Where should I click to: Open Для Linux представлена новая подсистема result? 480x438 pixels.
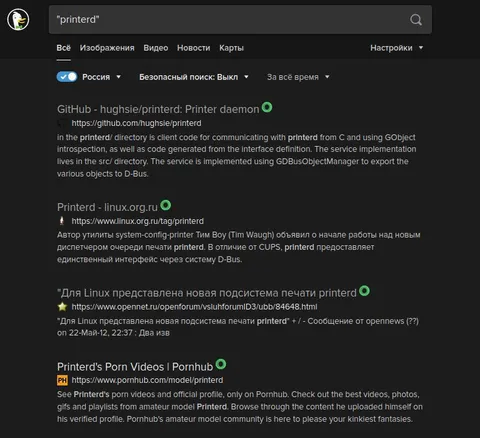207,293
